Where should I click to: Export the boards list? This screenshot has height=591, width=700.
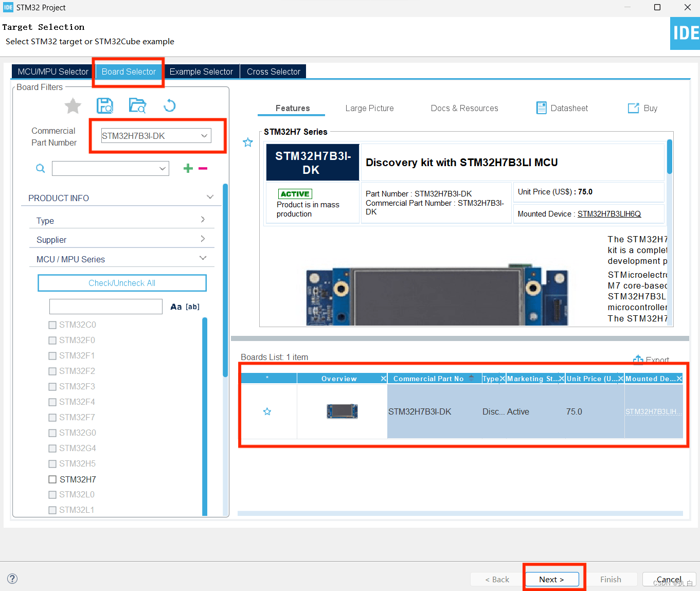[651, 360]
